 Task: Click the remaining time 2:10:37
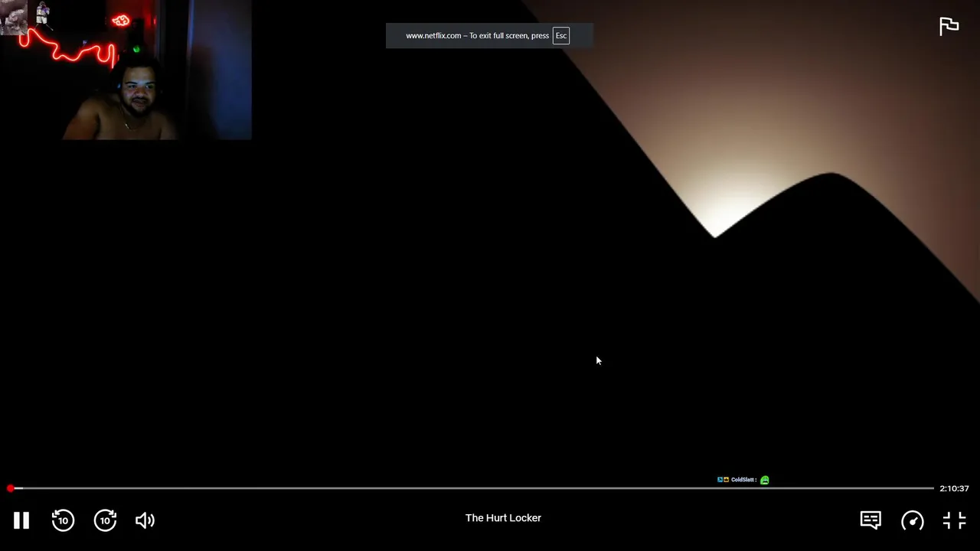pyautogui.click(x=954, y=488)
